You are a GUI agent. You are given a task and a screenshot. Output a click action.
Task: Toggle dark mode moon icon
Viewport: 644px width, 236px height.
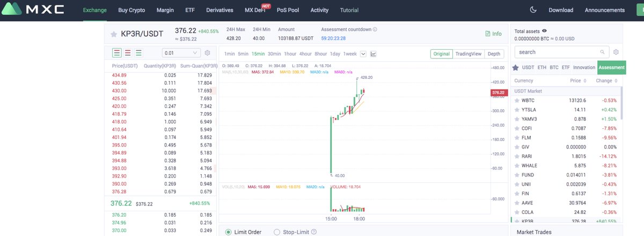pyautogui.click(x=533, y=10)
